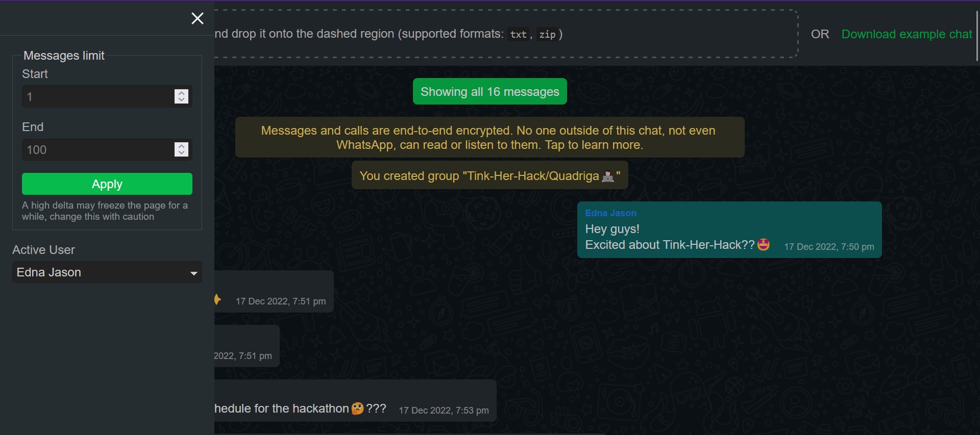Click the Start number input field
The width and height of the screenshot is (980, 435).
[x=97, y=96]
